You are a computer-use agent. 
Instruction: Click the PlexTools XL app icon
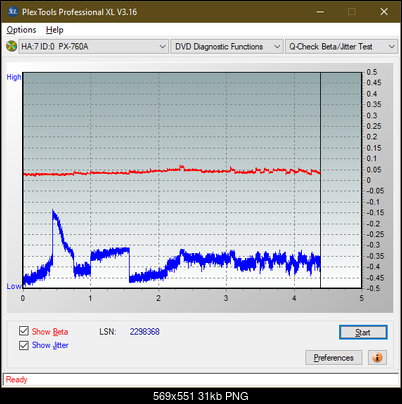click(12, 12)
